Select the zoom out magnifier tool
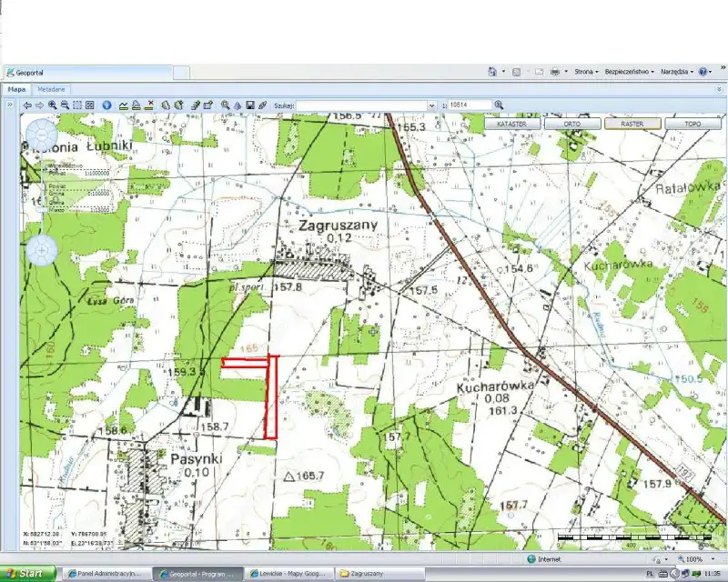The width and height of the screenshot is (728, 582). pyautogui.click(x=65, y=105)
